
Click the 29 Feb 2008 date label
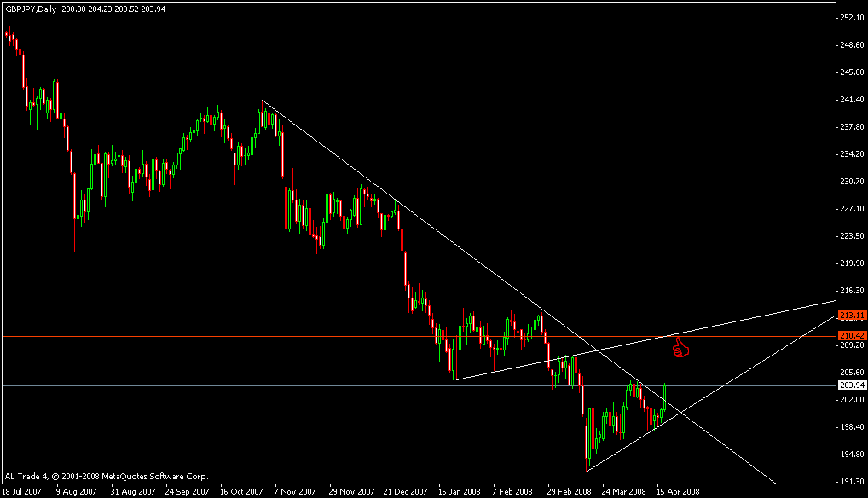569,491
